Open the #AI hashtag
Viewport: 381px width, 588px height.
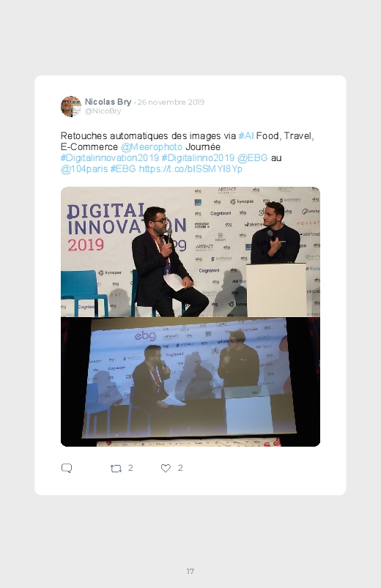coord(246,135)
